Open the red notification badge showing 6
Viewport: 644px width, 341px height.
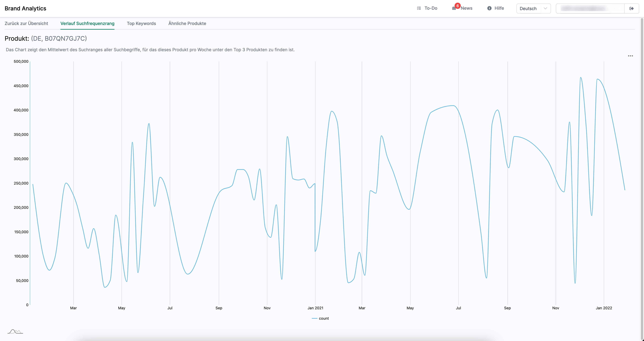coord(458,6)
